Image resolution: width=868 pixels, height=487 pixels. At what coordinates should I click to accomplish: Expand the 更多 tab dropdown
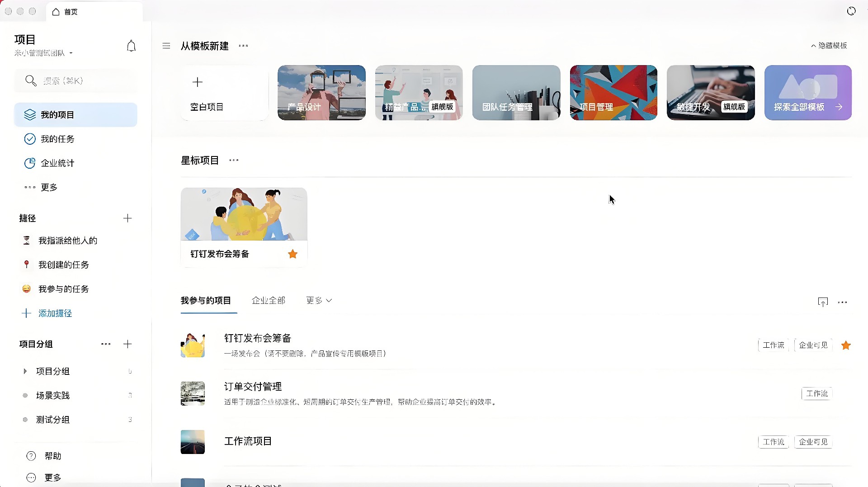click(x=319, y=301)
